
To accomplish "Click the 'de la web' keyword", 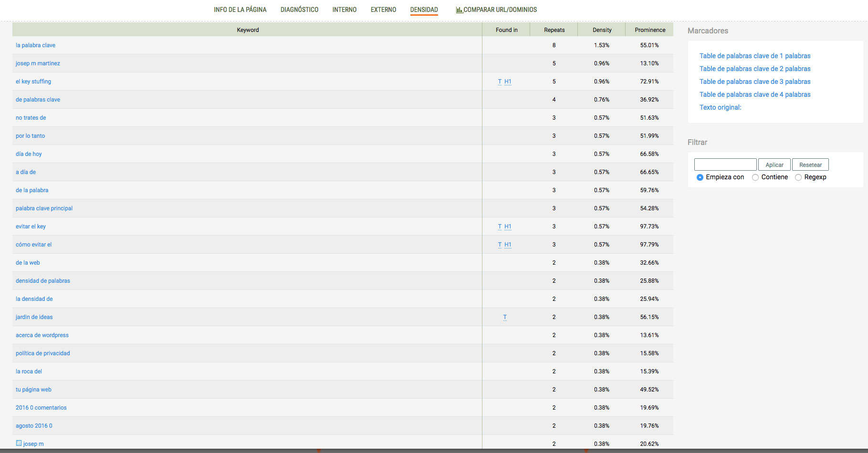I will [28, 263].
